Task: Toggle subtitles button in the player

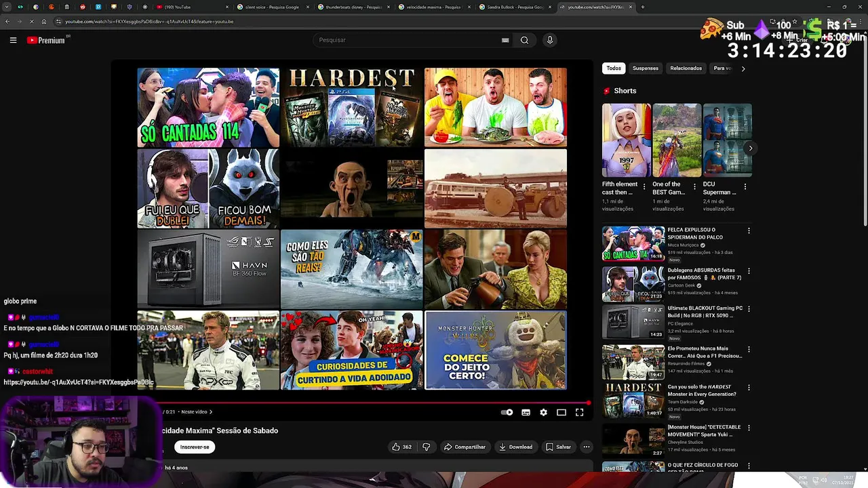Action: pyautogui.click(x=526, y=412)
